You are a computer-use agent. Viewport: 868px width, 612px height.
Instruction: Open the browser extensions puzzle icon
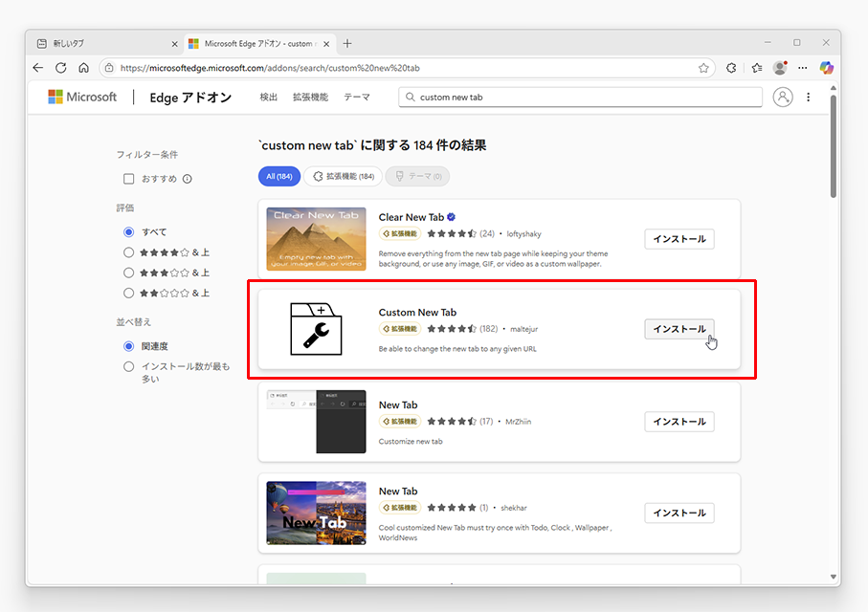point(731,68)
